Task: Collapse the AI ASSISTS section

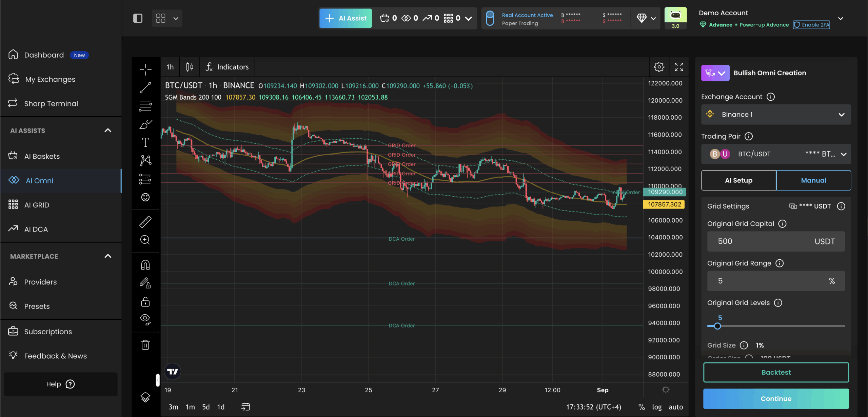Action: pyautogui.click(x=108, y=131)
